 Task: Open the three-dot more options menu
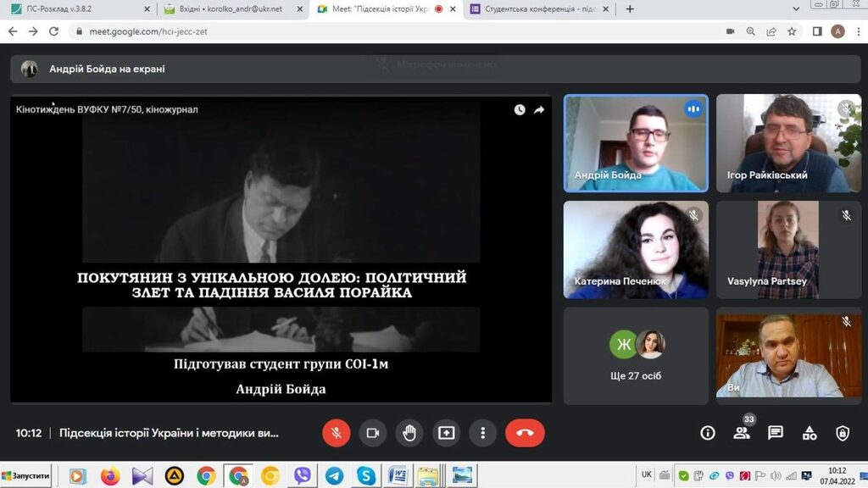[x=482, y=433]
